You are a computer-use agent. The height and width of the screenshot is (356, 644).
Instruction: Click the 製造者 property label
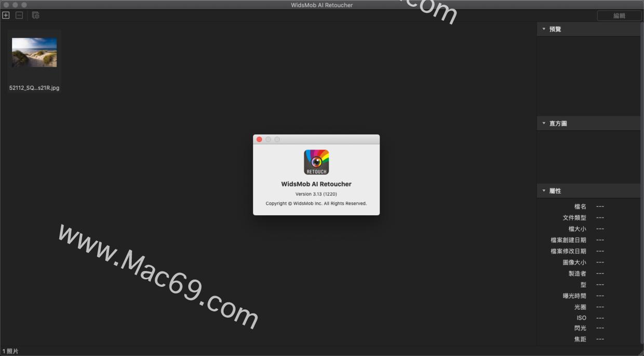point(577,273)
